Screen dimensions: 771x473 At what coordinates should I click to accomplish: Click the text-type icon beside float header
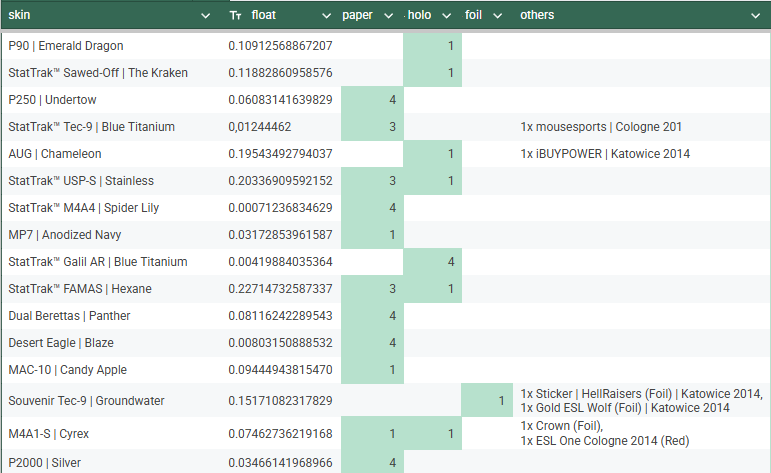[x=235, y=16]
